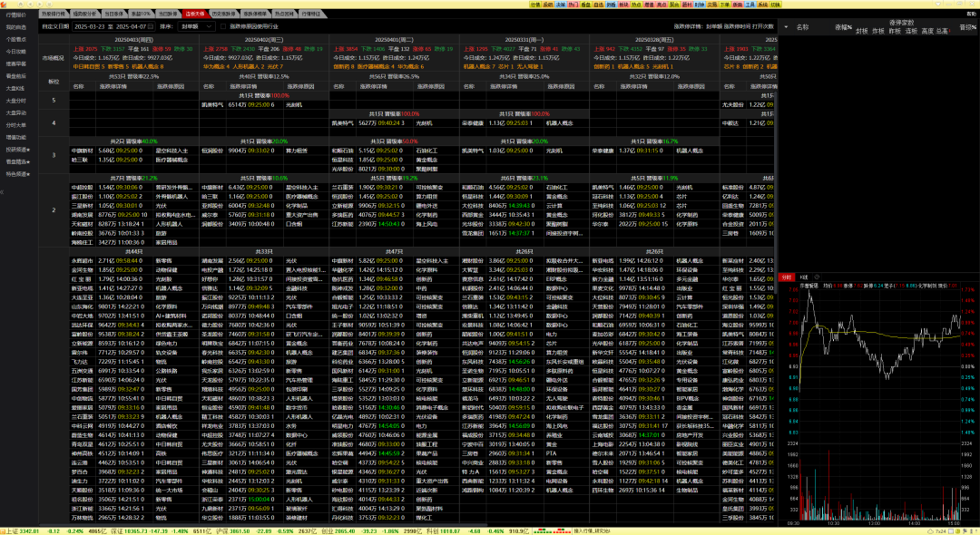This screenshot has width=980, height=535.
Task: Switch to 涨跌停榜单 tab
Action: coord(254,14)
